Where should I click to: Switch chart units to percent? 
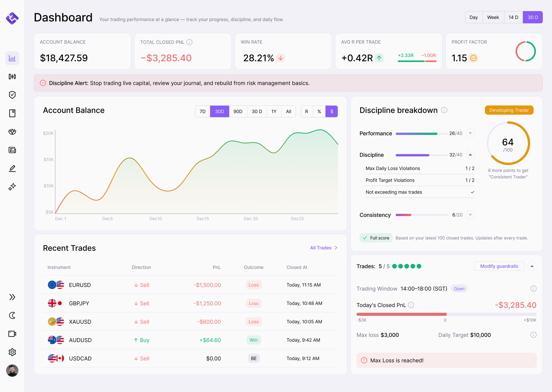pyautogui.click(x=319, y=112)
